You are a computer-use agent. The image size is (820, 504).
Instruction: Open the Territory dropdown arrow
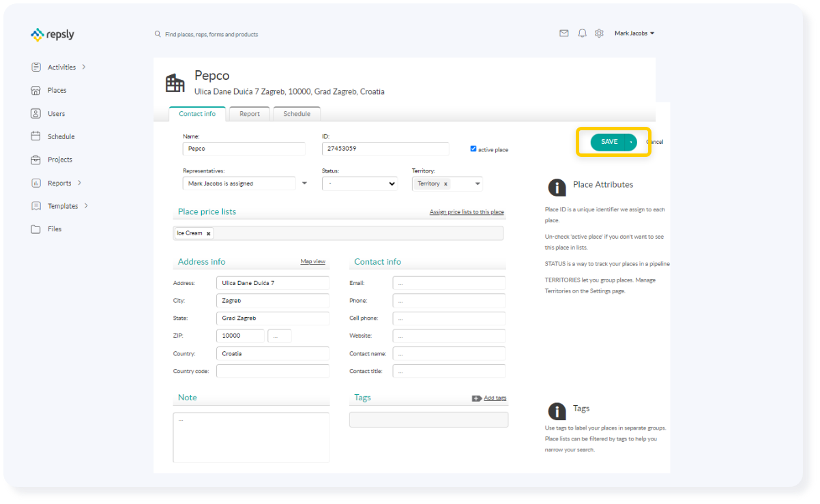tap(478, 183)
